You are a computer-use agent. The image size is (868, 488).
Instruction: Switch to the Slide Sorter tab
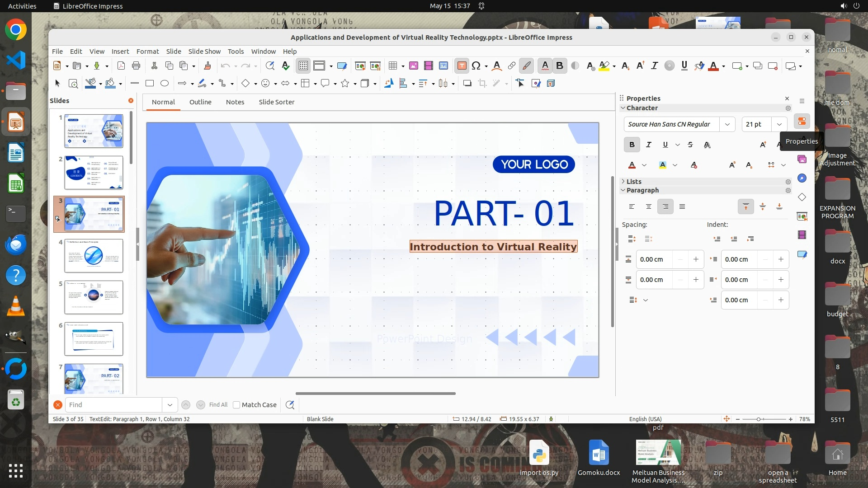(x=276, y=102)
